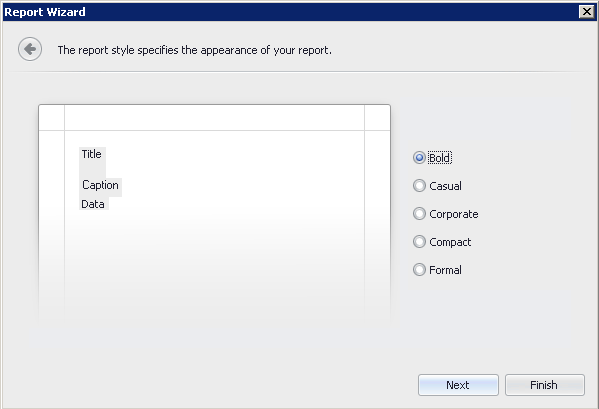Image resolution: width=599 pixels, height=409 pixels.
Task: Click the Formal label text
Action: click(445, 270)
